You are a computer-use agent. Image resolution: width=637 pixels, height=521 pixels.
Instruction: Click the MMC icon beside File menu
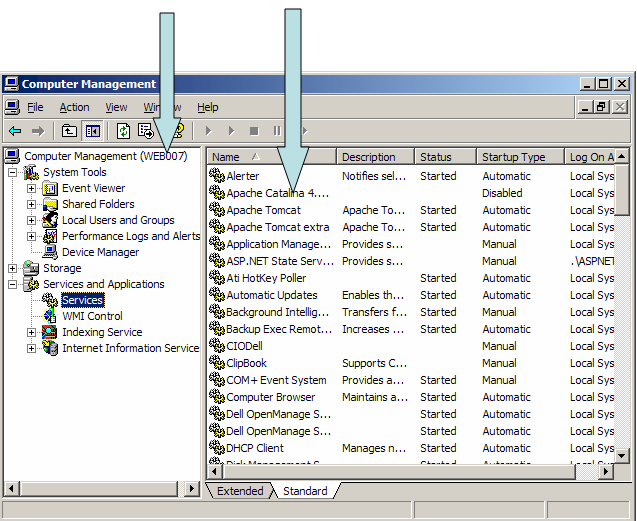coord(12,107)
